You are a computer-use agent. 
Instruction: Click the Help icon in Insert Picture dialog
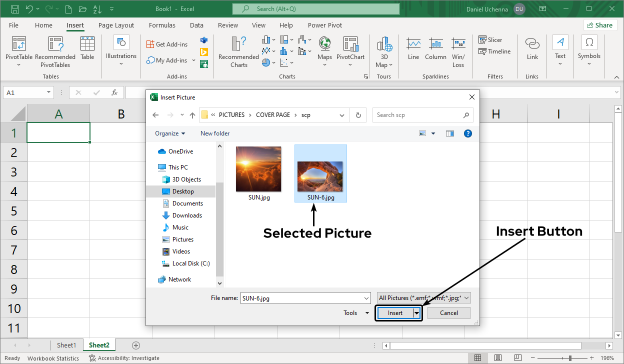(x=467, y=133)
